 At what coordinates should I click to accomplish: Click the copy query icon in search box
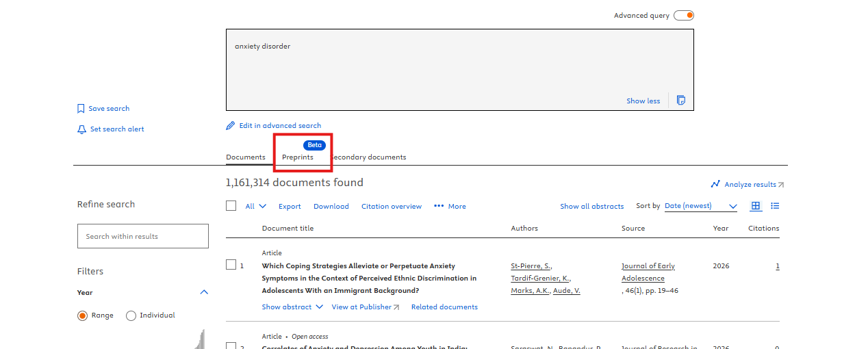click(680, 101)
